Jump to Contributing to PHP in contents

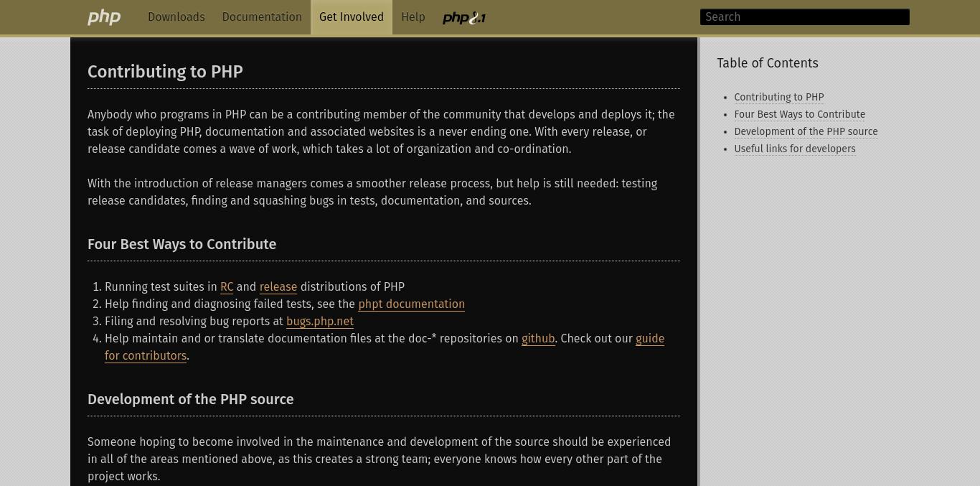(779, 97)
